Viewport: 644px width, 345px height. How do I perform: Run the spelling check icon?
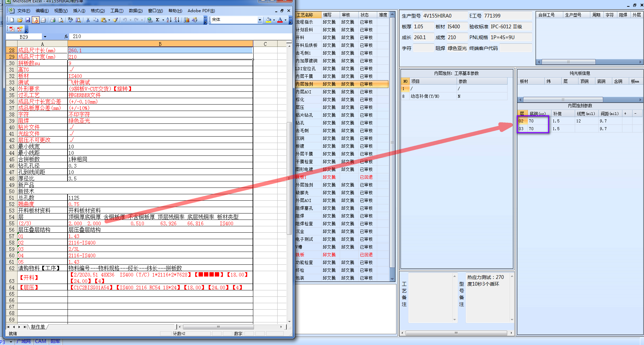coord(70,20)
